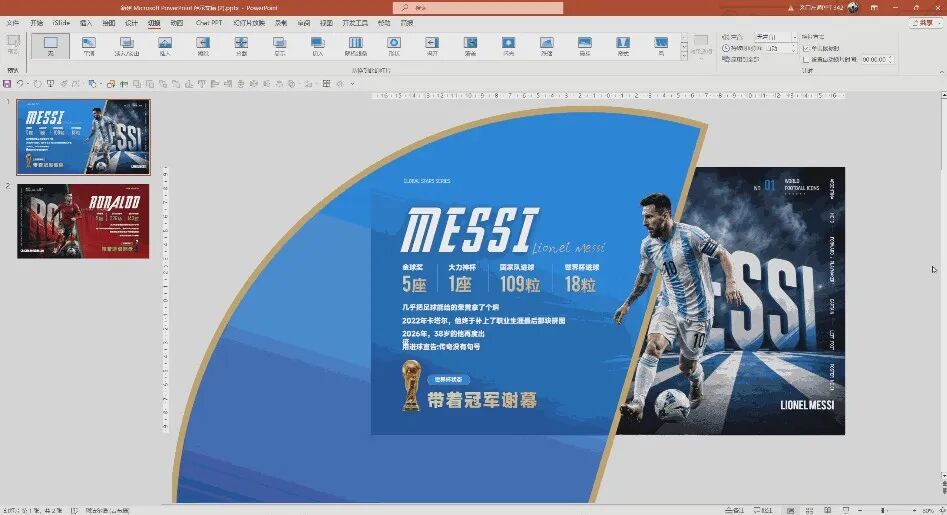
Task: Open the undo history dropdown arrow
Action: [x=28, y=84]
